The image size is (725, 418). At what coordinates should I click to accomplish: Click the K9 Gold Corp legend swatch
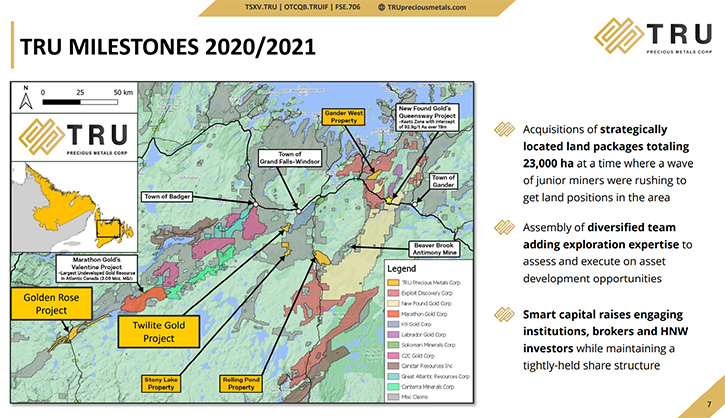(x=393, y=324)
